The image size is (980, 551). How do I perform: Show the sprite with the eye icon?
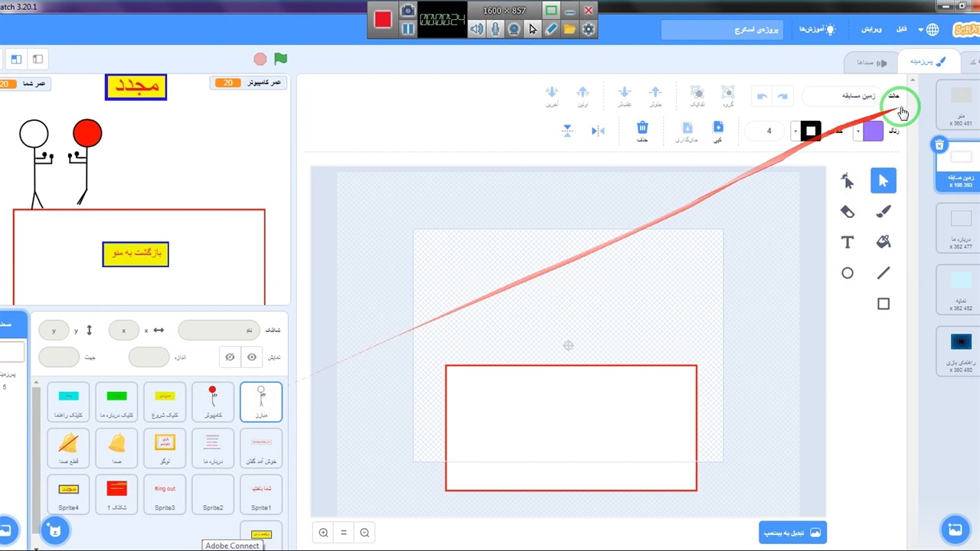point(251,357)
